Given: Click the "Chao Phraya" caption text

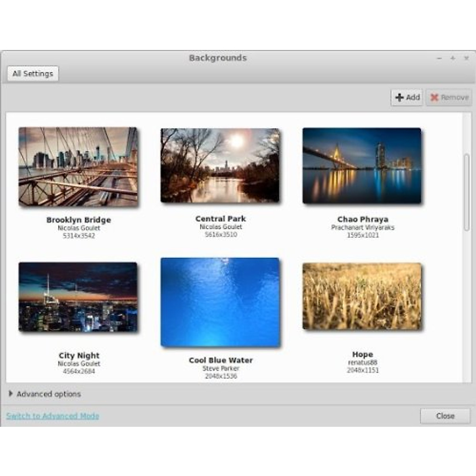Looking at the screenshot, I should (x=363, y=219).
